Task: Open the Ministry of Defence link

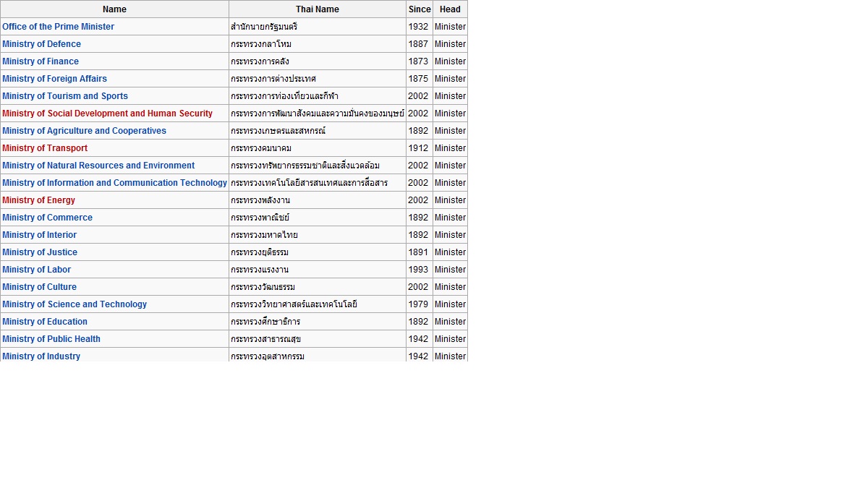Action: pos(42,44)
